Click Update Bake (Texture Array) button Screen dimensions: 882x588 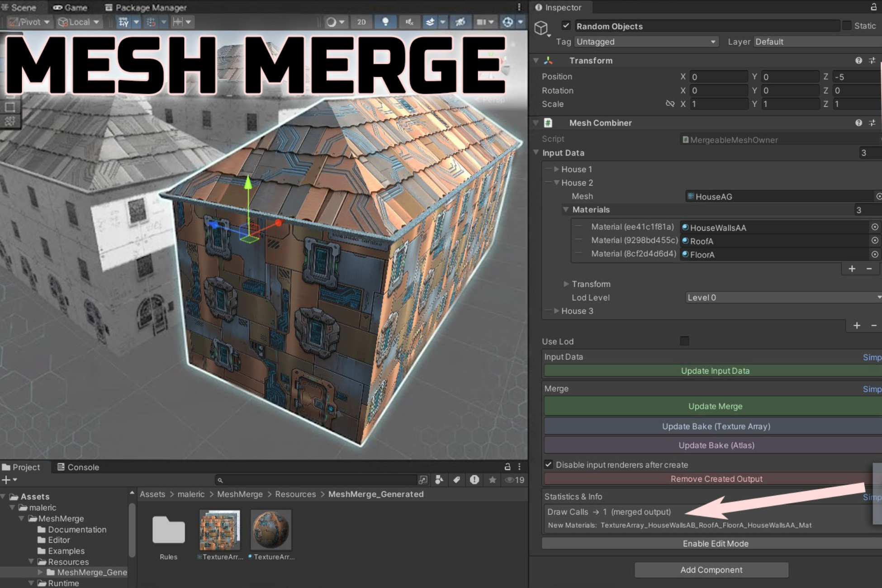[713, 426]
